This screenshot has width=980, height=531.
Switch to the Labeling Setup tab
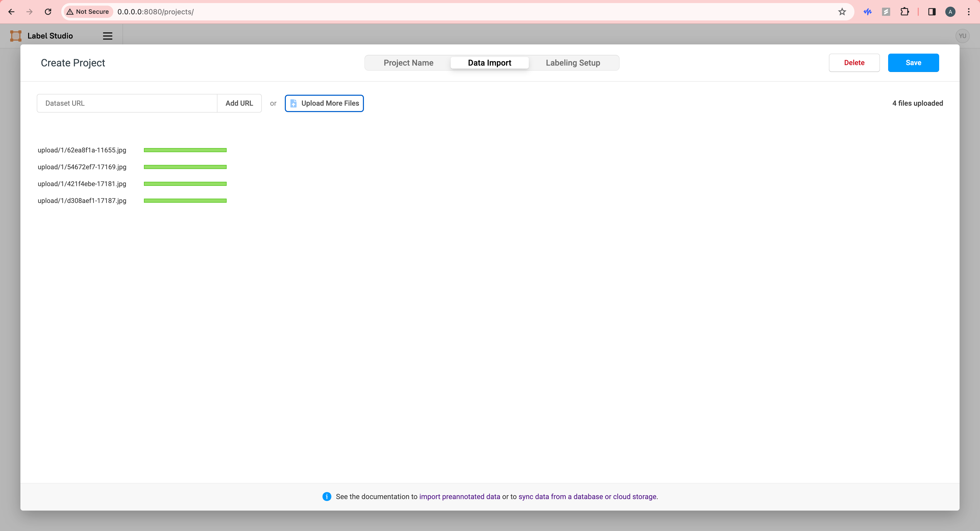(x=572, y=63)
